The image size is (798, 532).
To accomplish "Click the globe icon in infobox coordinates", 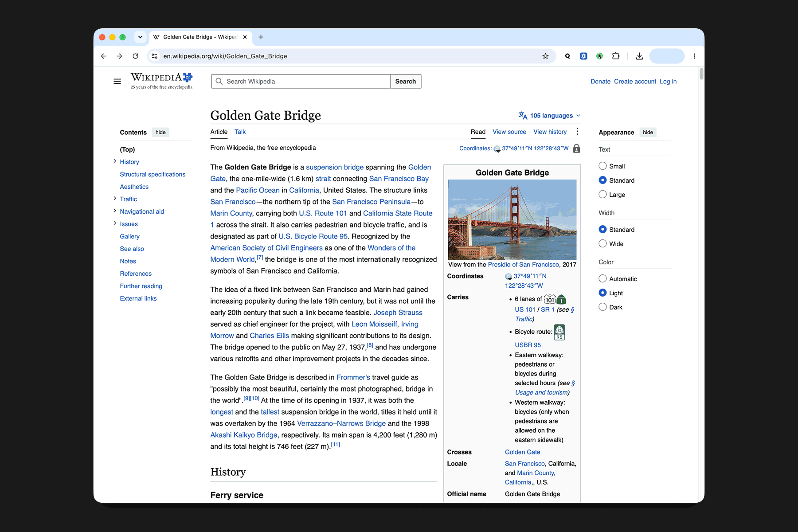I will pos(509,277).
